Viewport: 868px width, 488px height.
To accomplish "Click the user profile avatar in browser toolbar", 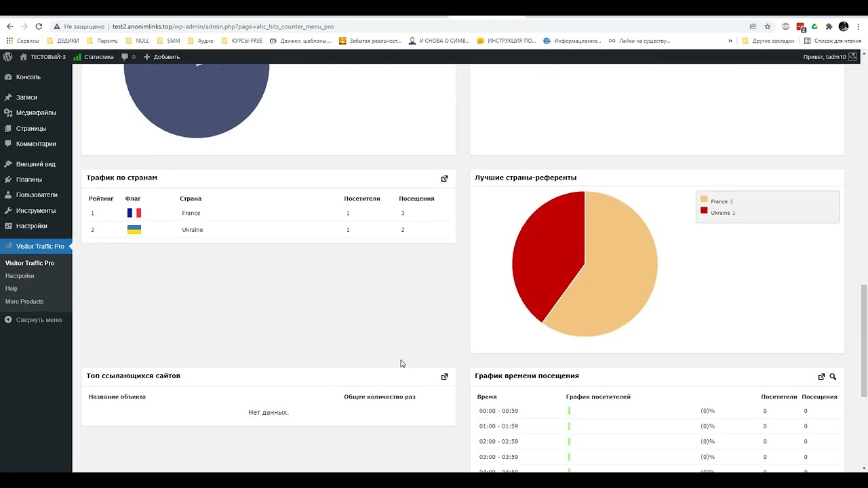I will [x=844, y=26].
